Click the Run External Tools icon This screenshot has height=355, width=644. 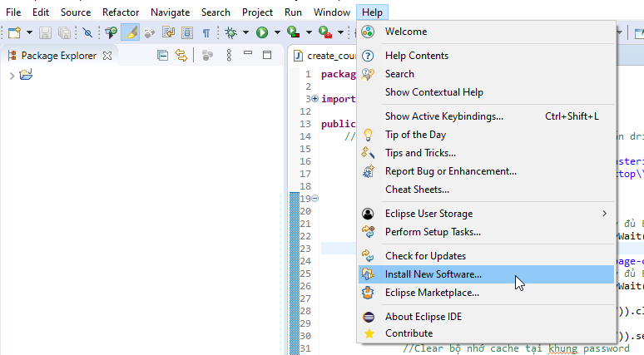click(324, 32)
